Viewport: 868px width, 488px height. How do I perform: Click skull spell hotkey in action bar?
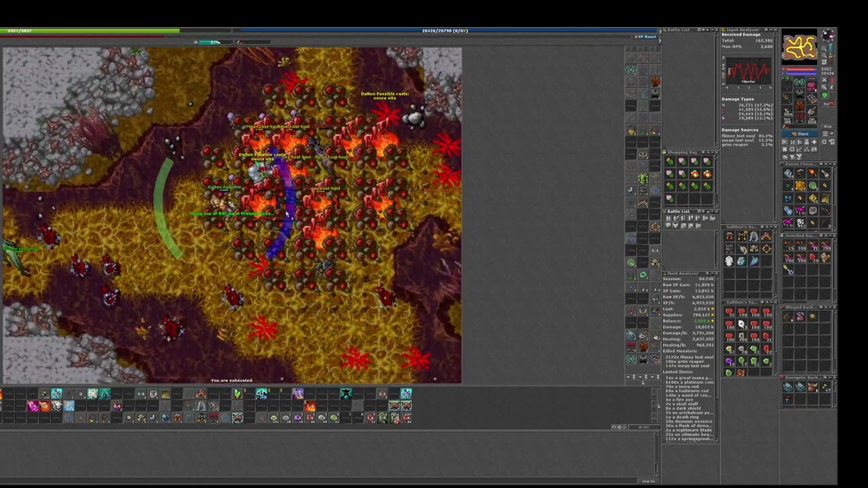pyautogui.click(x=56, y=406)
